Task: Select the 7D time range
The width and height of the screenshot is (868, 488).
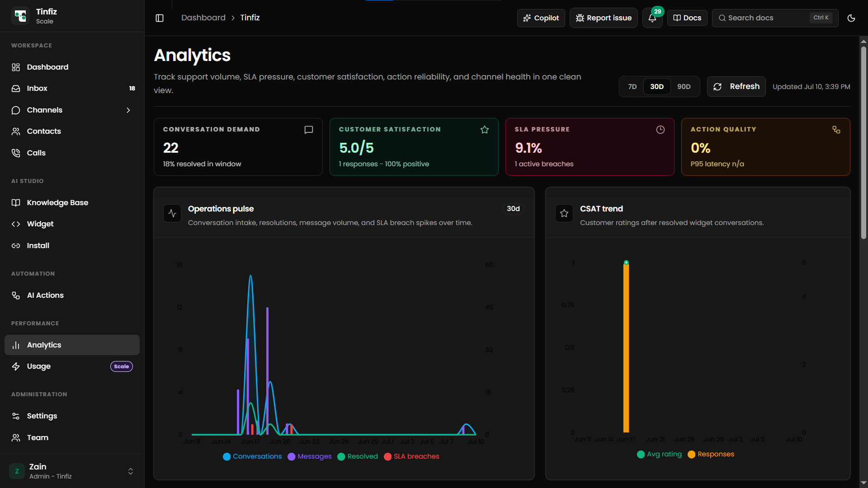Action: coord(632,86)
